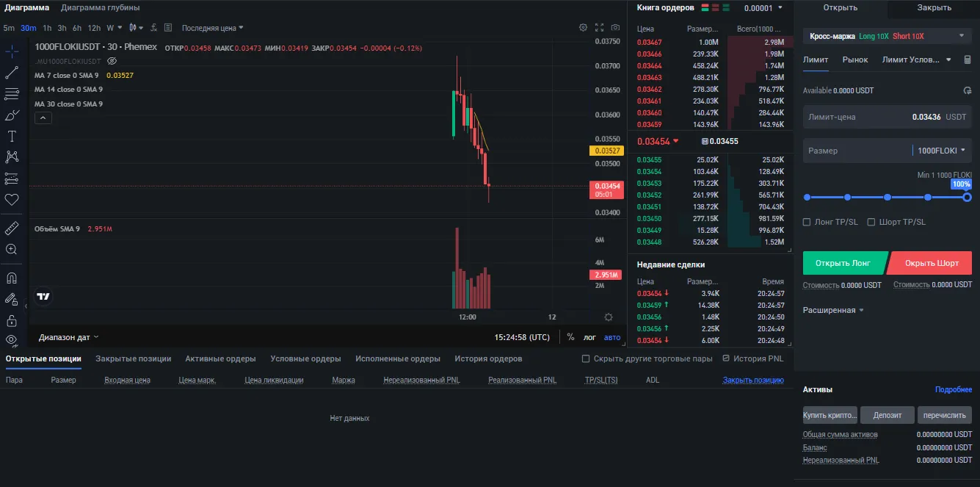Open the Последняя цена price dropdown
Image resolution: width=980 pixels, height=487 pixels.
click(213, 28)
